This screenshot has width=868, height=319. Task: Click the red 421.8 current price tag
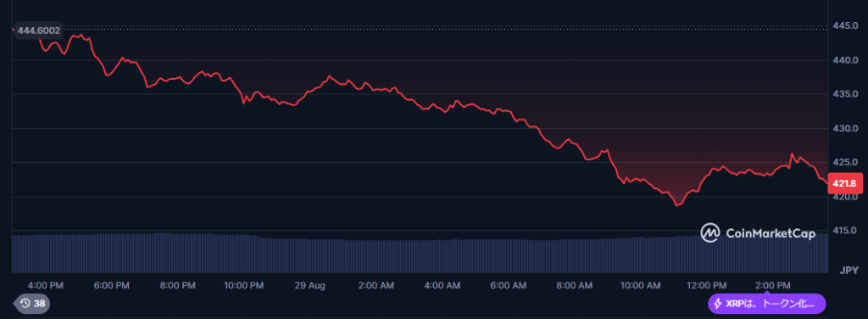point(845,183)
